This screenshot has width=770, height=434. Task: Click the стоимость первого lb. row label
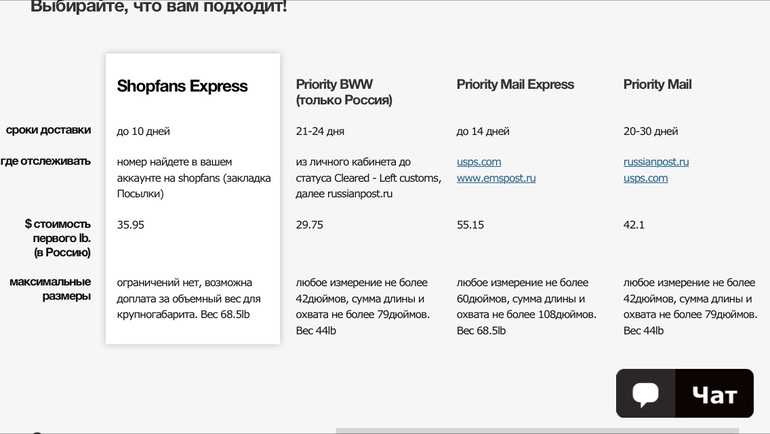(x=58, y=238)
